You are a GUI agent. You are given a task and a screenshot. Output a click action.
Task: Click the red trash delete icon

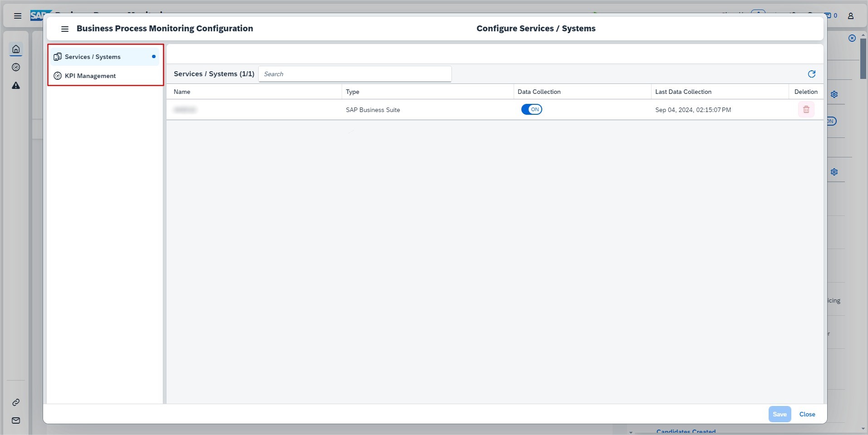[806, 109]
